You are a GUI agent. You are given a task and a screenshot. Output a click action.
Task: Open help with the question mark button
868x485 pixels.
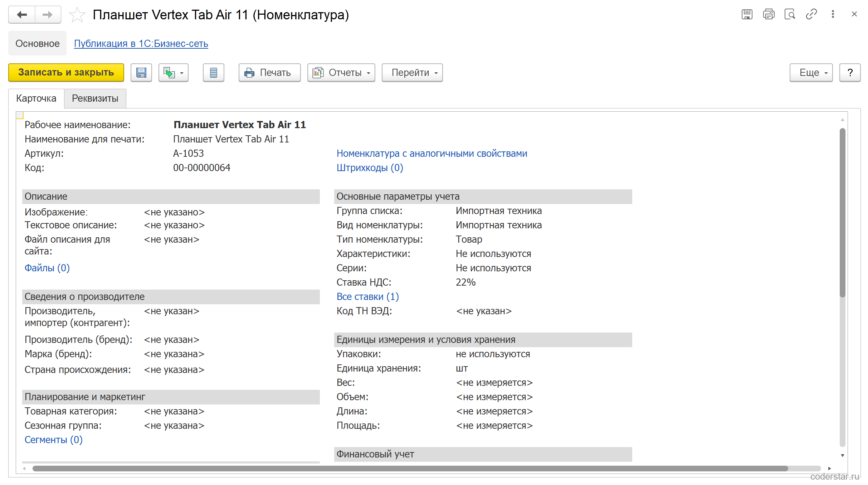(x=850, y=73)
